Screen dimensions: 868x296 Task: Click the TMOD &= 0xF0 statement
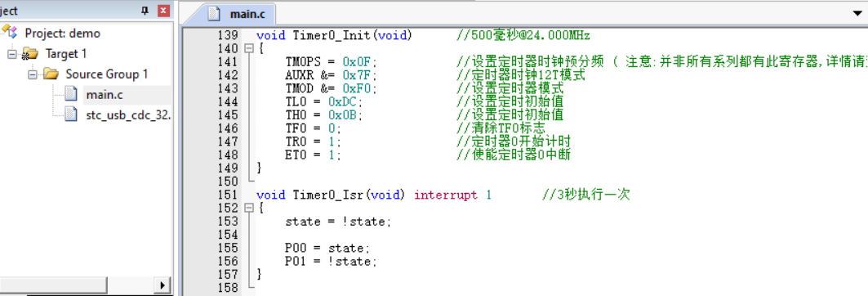(x=331, y=88)
